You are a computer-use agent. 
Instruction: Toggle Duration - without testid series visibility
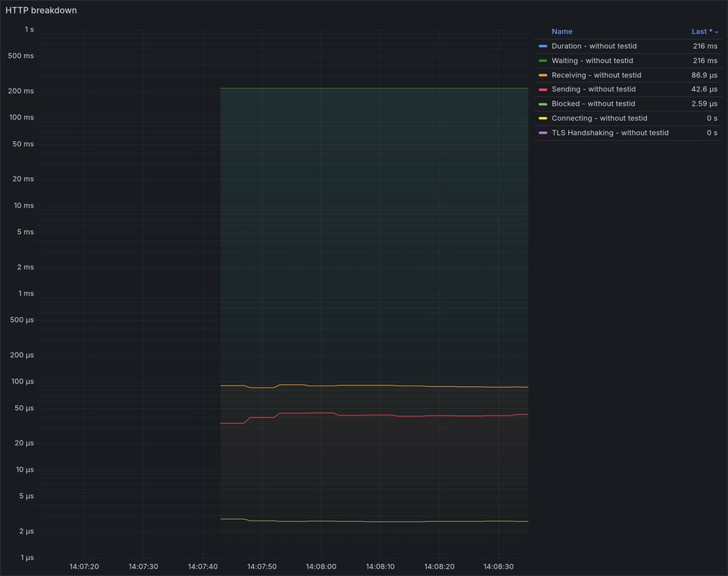click(594, 46)
